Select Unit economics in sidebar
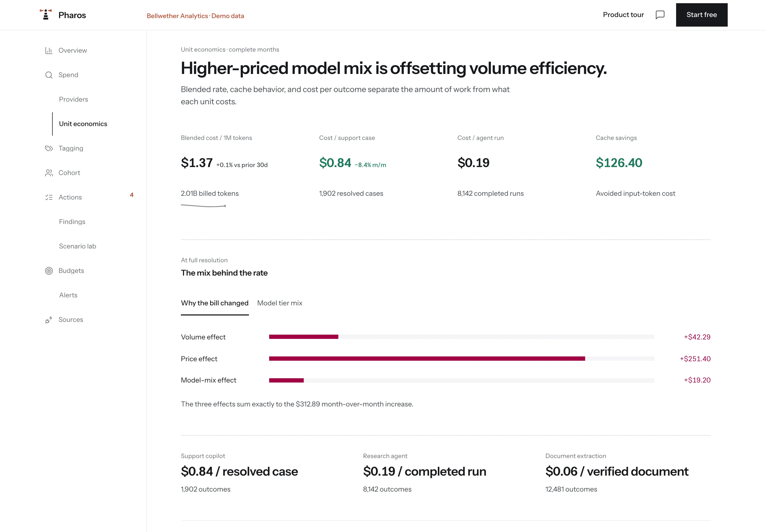The height and width of the screenshot is (532, 766). point(83,124)
